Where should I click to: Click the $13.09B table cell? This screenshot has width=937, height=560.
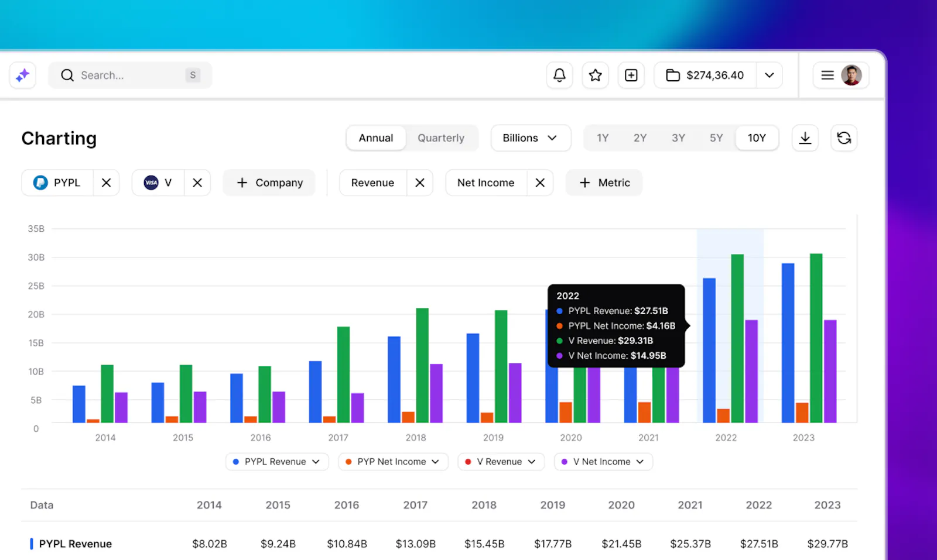(416, 544)
